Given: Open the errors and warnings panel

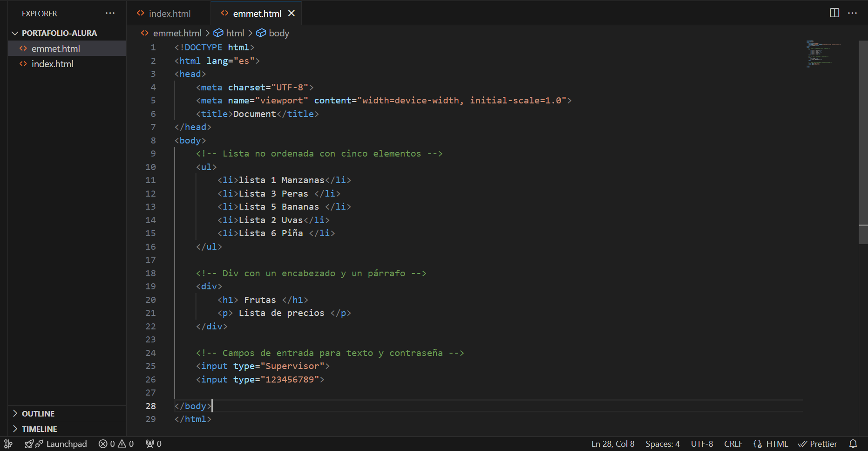Looking at the screenshot, I should pos(116,444).
